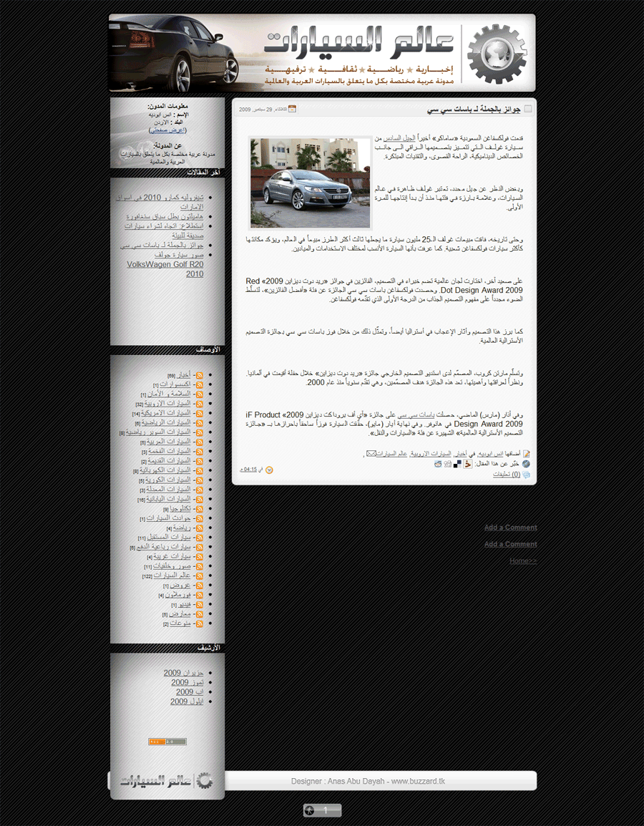
Task: Open the 04:15 م permalink timestamp
Action: pyautogui.click(x=248, y=470)
